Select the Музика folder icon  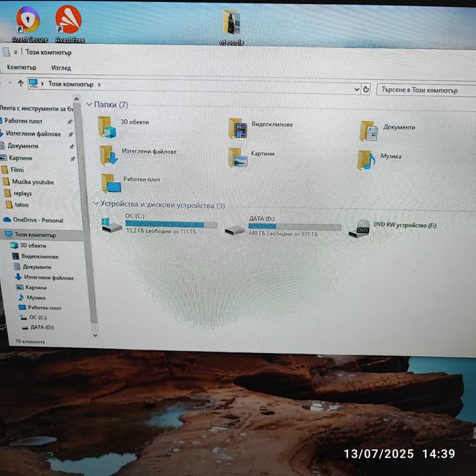[x=366, y=160]
